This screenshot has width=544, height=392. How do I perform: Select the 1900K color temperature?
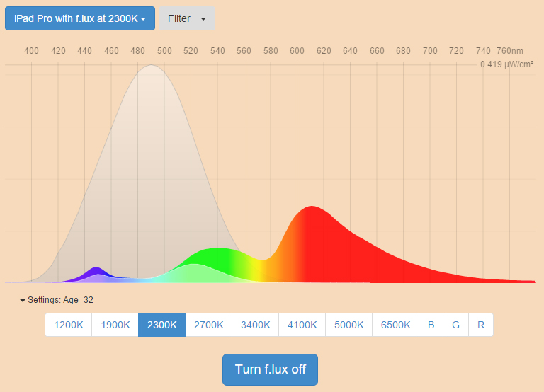point(115,325)
